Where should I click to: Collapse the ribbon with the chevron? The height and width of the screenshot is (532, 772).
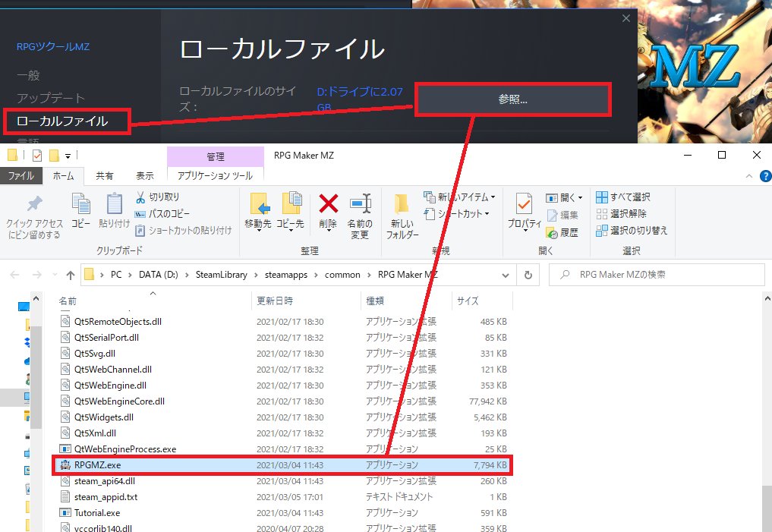[749, 176]
